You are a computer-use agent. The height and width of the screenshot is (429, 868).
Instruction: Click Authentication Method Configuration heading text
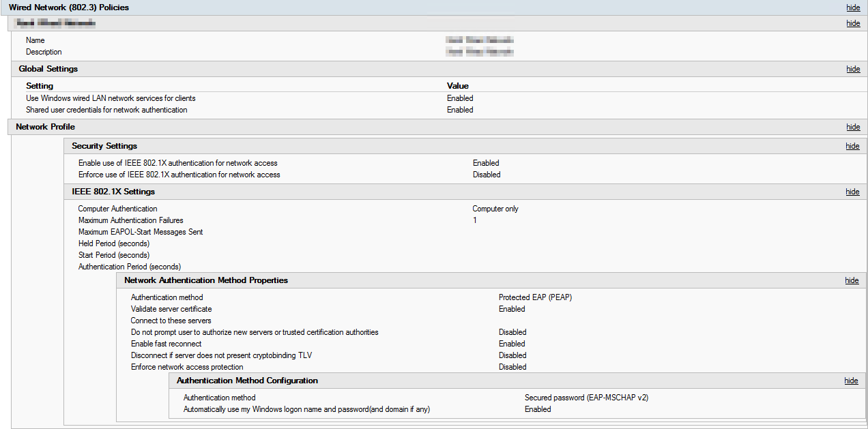click(247, 381)
